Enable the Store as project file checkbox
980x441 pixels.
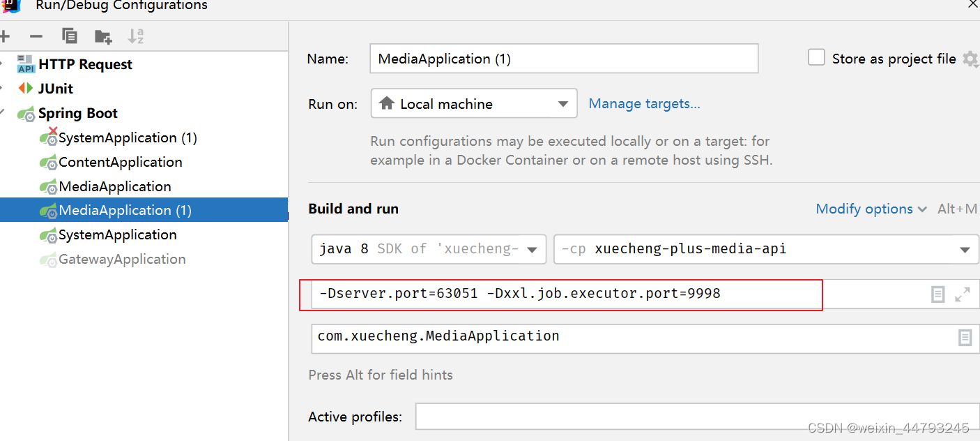[816, 58]
